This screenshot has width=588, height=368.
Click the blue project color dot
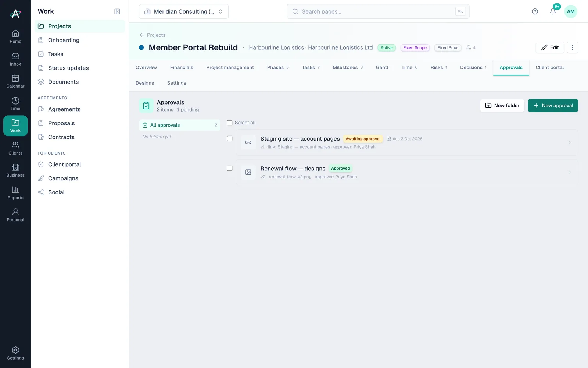[141, 47]
